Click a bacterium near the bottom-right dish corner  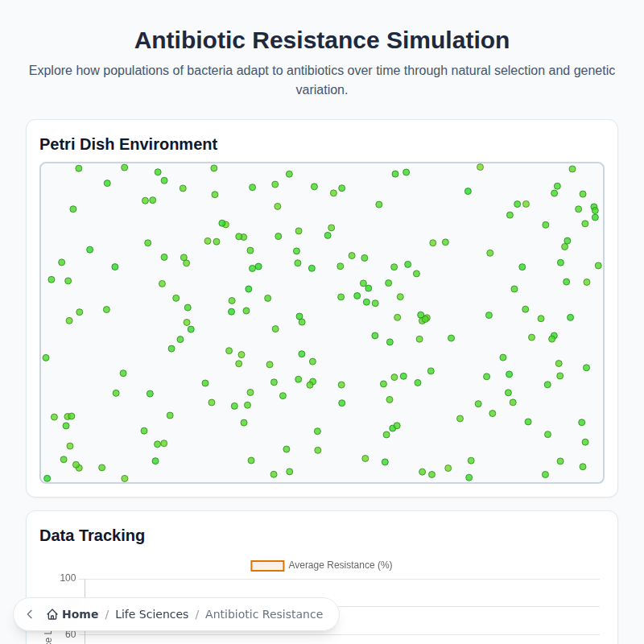tap(582, 465)
